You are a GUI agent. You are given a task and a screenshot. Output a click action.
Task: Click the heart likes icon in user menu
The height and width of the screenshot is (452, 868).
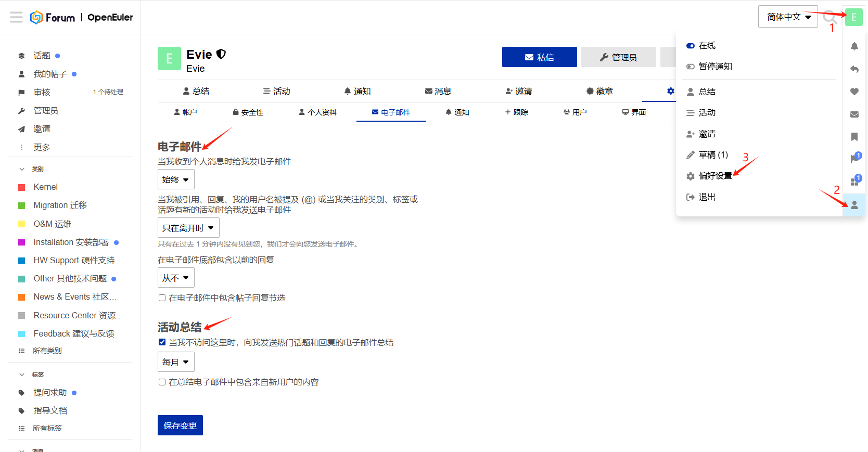click(x=854, y=92)
